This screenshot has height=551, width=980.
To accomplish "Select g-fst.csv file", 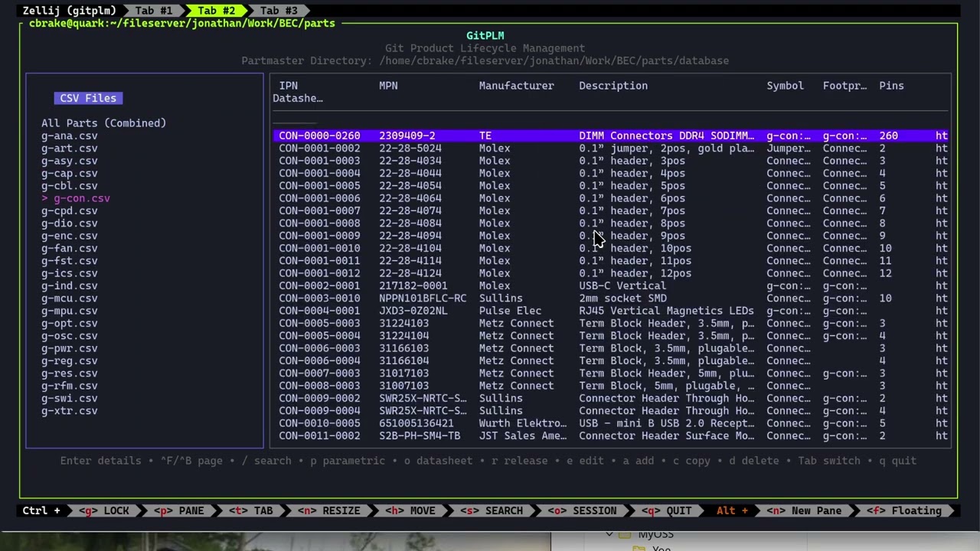I will [70, 261].
